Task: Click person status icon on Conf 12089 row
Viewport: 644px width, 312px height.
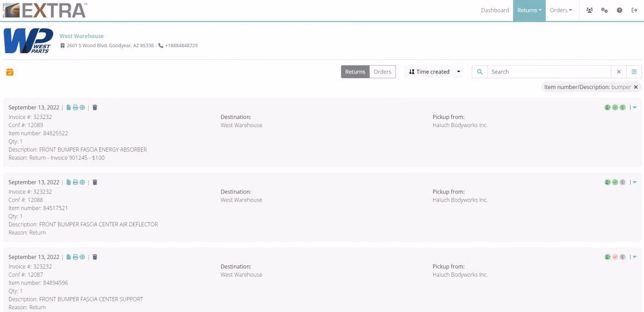Action: 608,107
